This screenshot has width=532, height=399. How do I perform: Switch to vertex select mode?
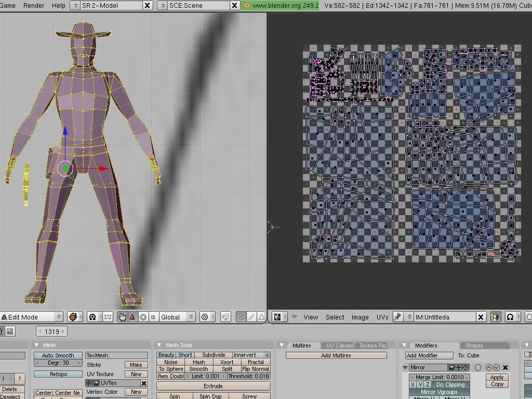241,317
